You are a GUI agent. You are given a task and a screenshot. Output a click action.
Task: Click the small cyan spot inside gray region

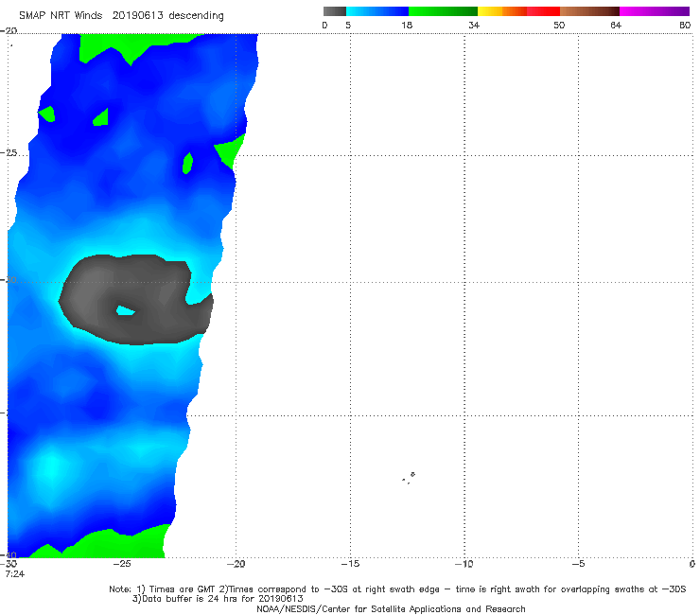click(x=126, y=310)
